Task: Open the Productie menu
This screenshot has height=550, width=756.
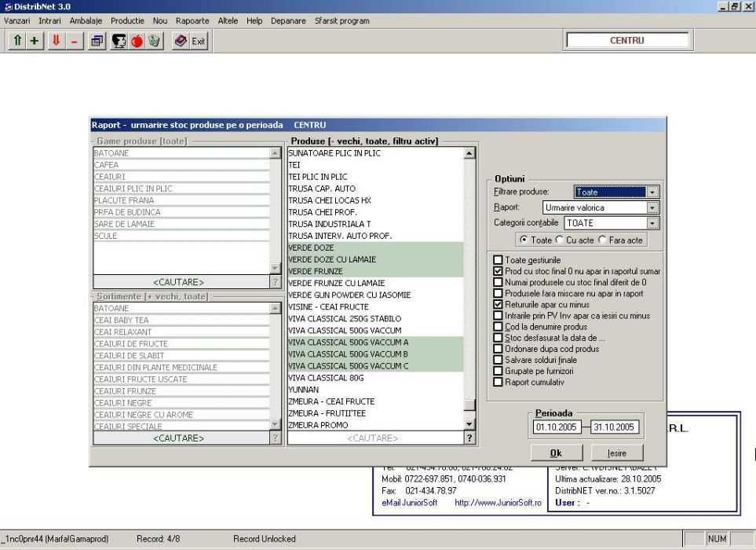Action: (127, 20)
